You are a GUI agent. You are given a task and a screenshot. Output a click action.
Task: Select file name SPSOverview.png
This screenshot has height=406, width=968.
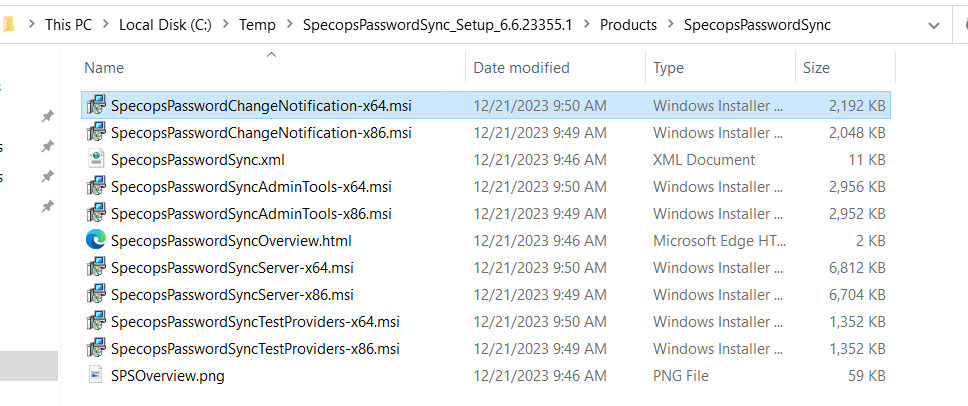[168, 375]
